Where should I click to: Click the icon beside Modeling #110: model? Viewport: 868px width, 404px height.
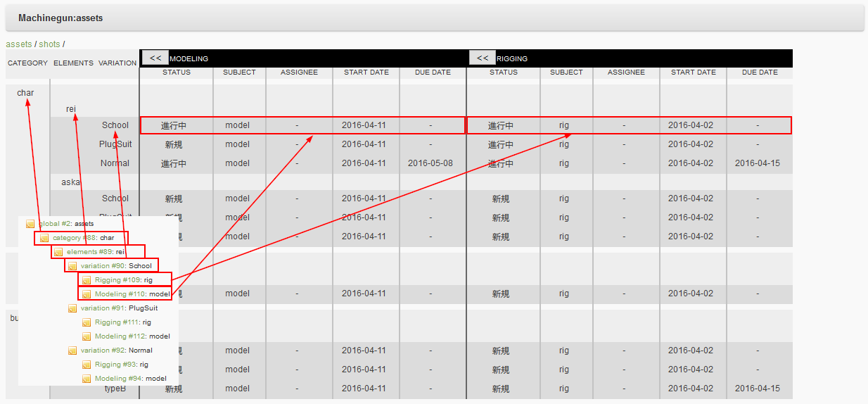coord(87,294)
